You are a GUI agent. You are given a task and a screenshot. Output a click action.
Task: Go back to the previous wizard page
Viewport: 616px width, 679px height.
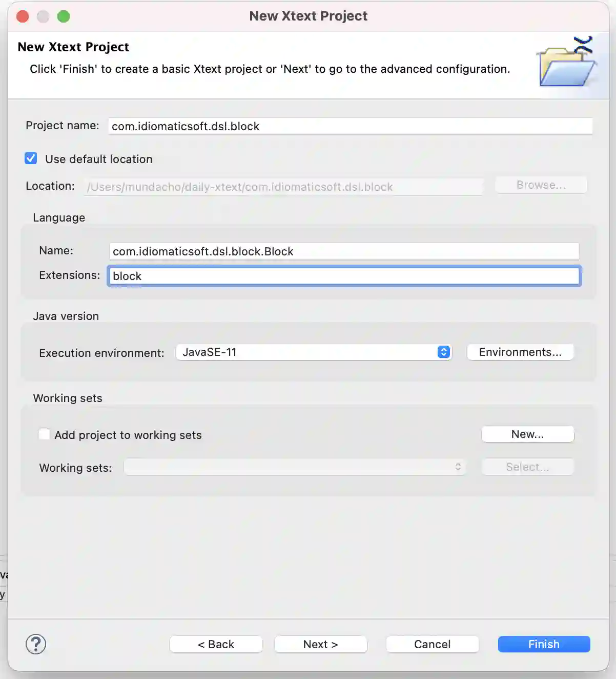(216, 644)
